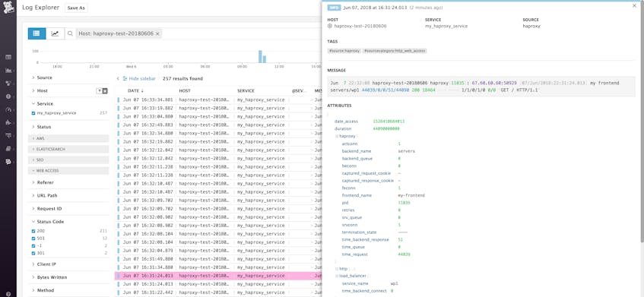Switch to log list view
The height and width of the screenshot is (297, 644).
37,33
